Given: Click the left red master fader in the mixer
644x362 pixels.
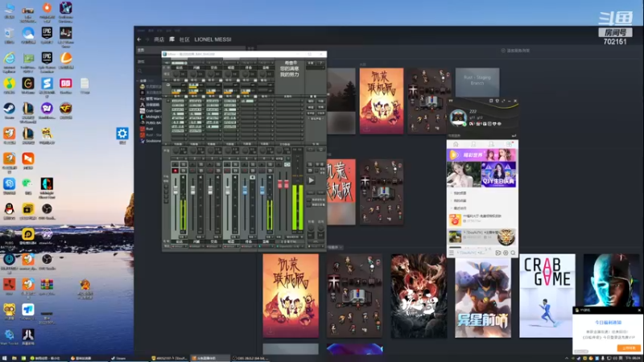Looking at the screenshot, I should [x=280, y=185].
